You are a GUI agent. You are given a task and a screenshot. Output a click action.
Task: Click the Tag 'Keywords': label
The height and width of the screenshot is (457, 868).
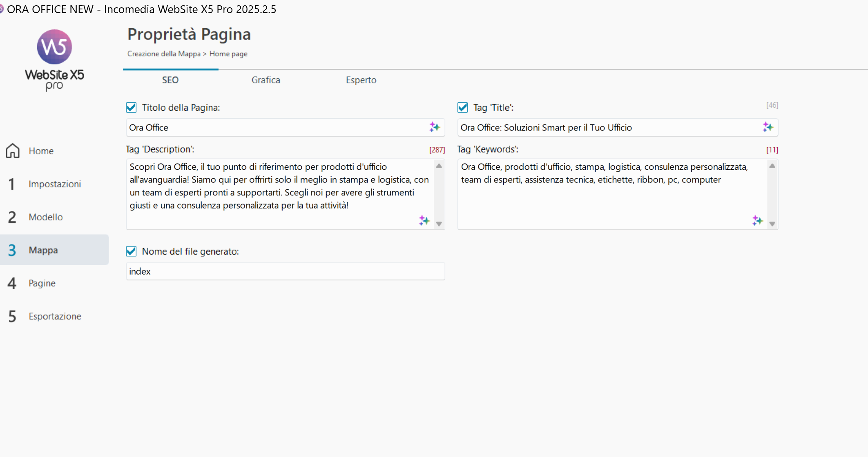[x=488, y=149]
